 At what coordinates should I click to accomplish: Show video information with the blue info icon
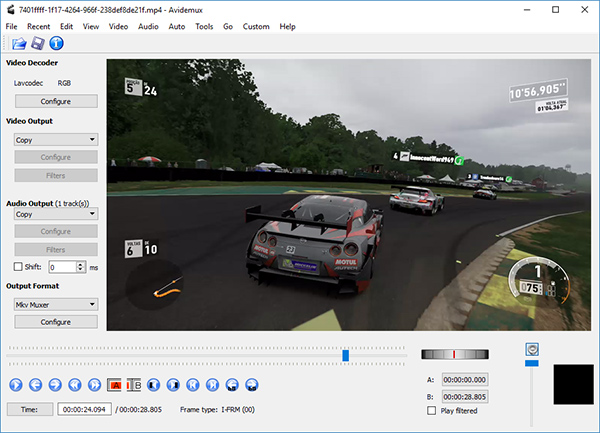click(56, 43)
